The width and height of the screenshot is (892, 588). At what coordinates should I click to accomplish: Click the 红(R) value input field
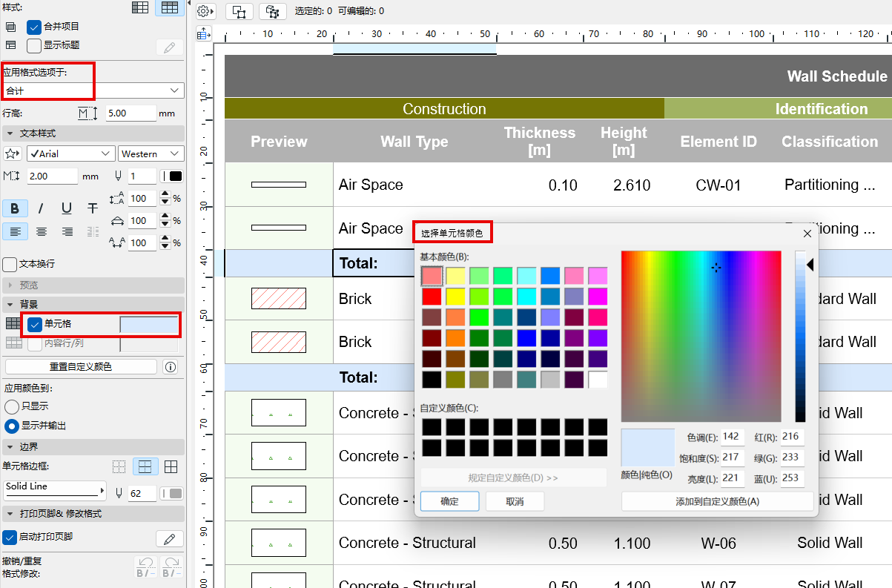tap(790, 437)
